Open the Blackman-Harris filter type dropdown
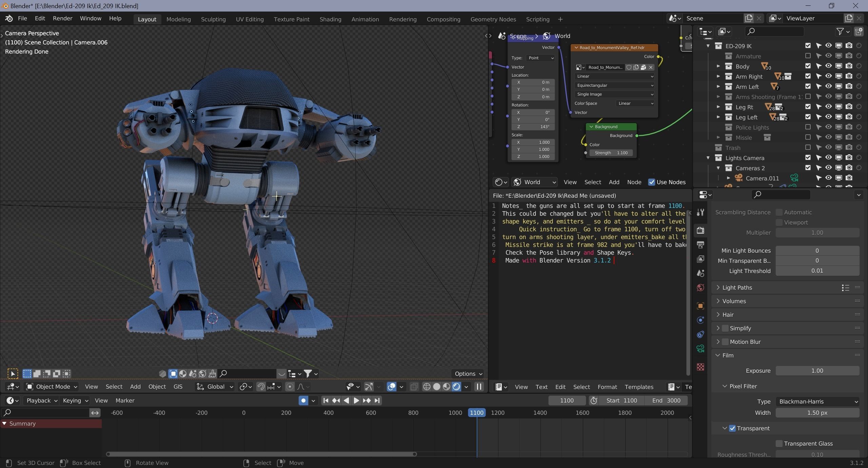This screenshot has height=468, width=868. point(817,402)
